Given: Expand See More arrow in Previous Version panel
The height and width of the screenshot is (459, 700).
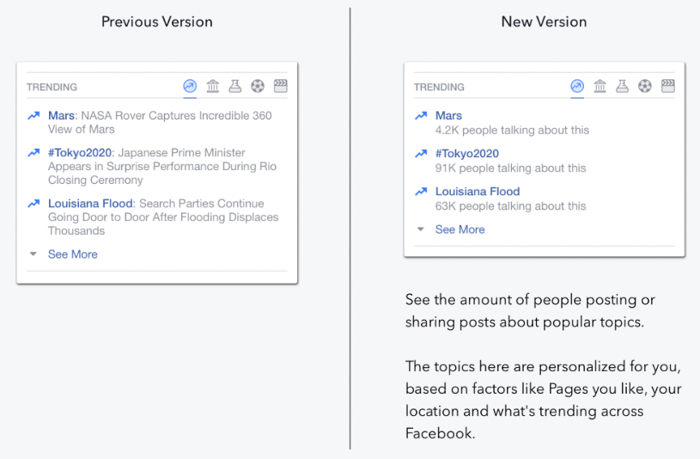Looking at the screenshot, I should (x=33, y=254).
